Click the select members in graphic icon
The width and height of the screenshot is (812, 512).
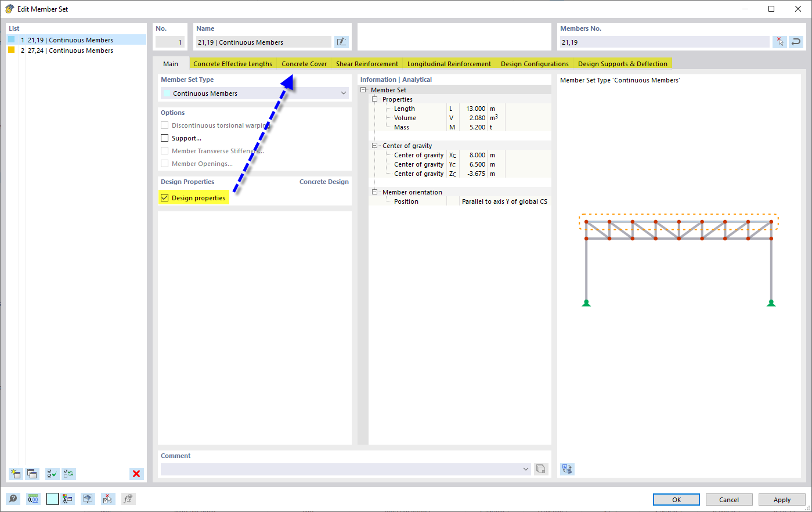coord(780,42)
